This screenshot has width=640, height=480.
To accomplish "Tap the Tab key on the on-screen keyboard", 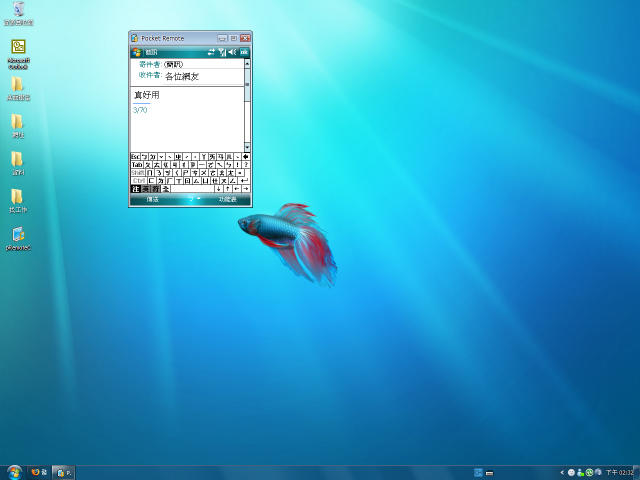I will [x=137, y=164].
